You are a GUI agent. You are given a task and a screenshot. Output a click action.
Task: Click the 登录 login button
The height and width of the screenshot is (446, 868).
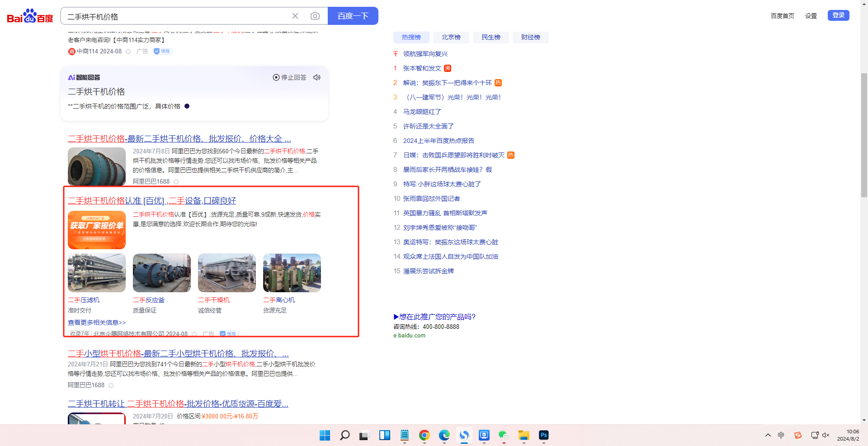coord(838,15)
